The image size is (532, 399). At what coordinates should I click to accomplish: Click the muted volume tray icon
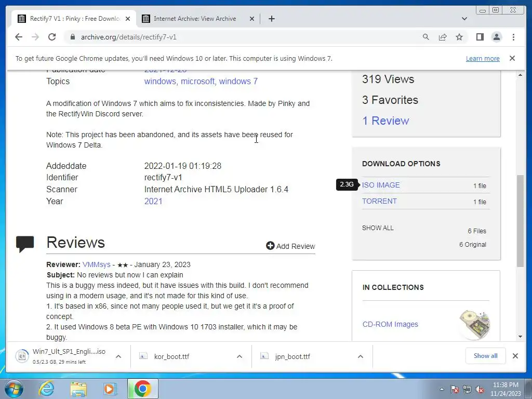480,390
